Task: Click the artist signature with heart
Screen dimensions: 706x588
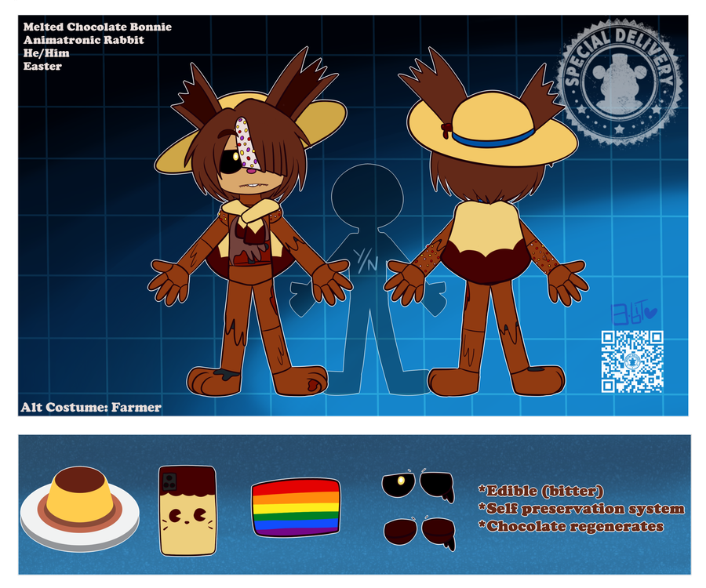Action: [x=633, y=312]
